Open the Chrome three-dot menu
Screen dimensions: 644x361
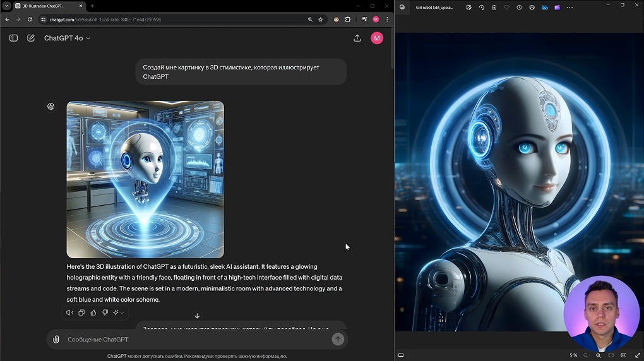click(387, 20)
